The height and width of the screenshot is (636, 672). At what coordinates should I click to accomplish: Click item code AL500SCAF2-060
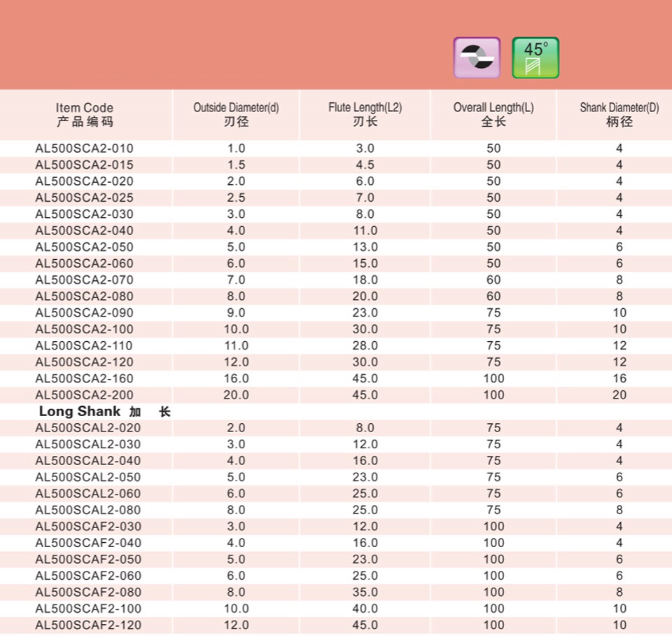tap(88, 576)
